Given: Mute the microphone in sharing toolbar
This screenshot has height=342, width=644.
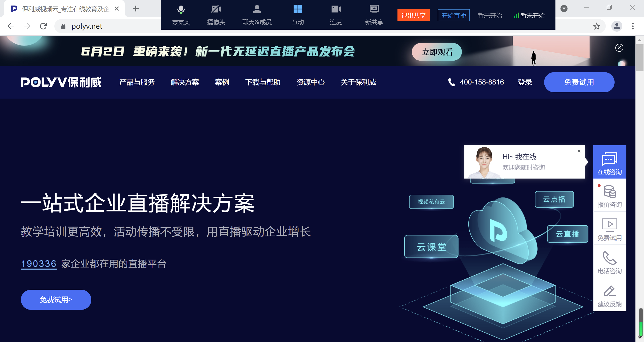Looking at the screenshot, I should pyautogui.click(x=181, y=15).
